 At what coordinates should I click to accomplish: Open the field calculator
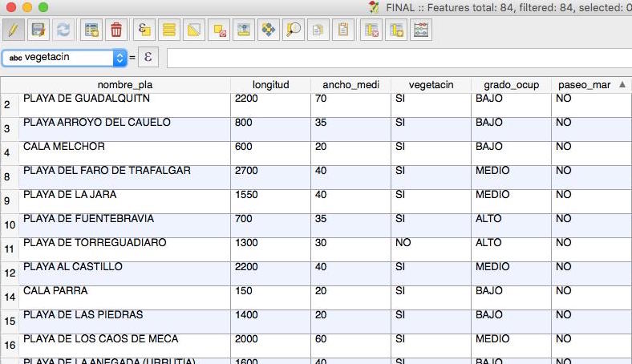pos(422,30)
